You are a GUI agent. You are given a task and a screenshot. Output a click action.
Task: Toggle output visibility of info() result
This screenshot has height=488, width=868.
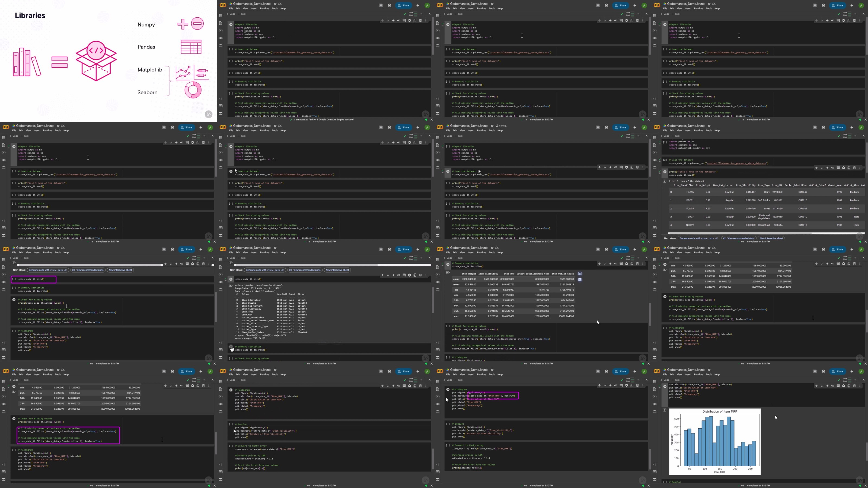231,285
